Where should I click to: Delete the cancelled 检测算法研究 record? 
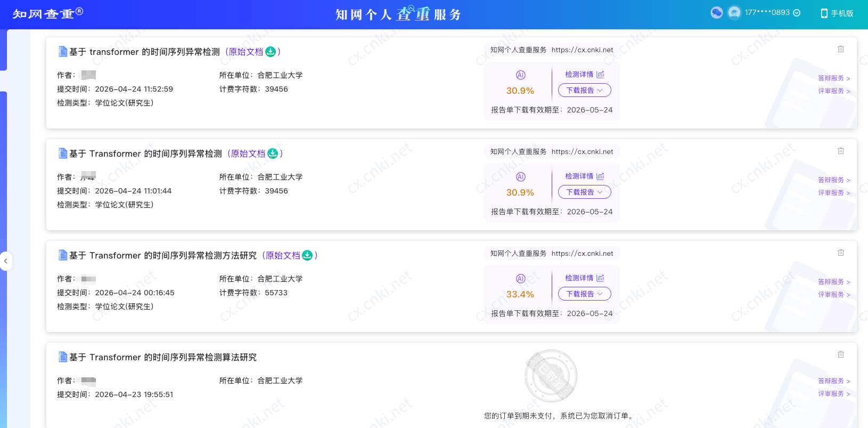tap(841, 354)
